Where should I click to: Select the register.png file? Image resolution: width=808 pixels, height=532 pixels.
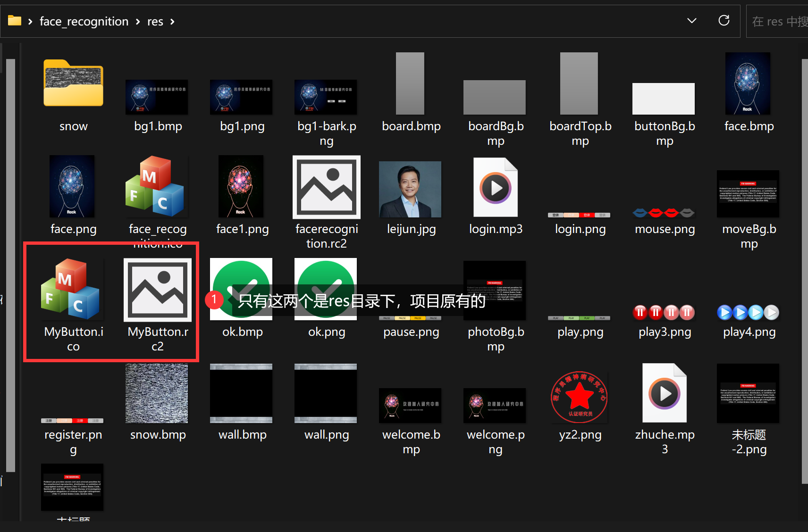click(x=72, y=421)
